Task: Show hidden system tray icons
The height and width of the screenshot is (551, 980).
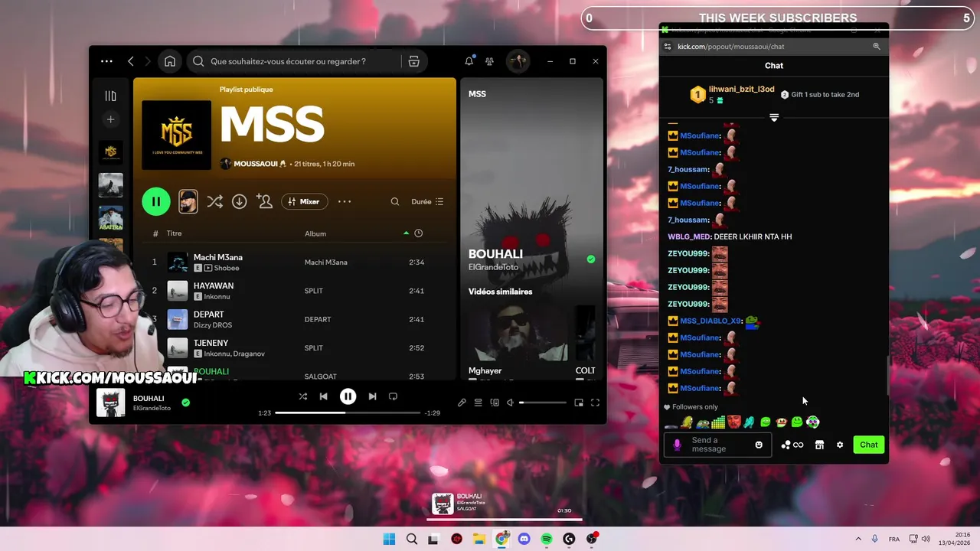Action: click(858, 539)
